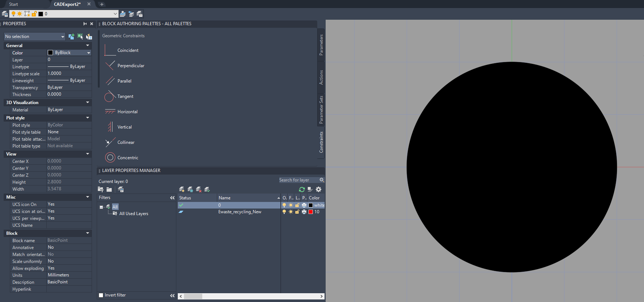This screenshot has width=644, height=302.
Task: Toggle On/Off bulb for layer 0
Action: tap(284, 205)
